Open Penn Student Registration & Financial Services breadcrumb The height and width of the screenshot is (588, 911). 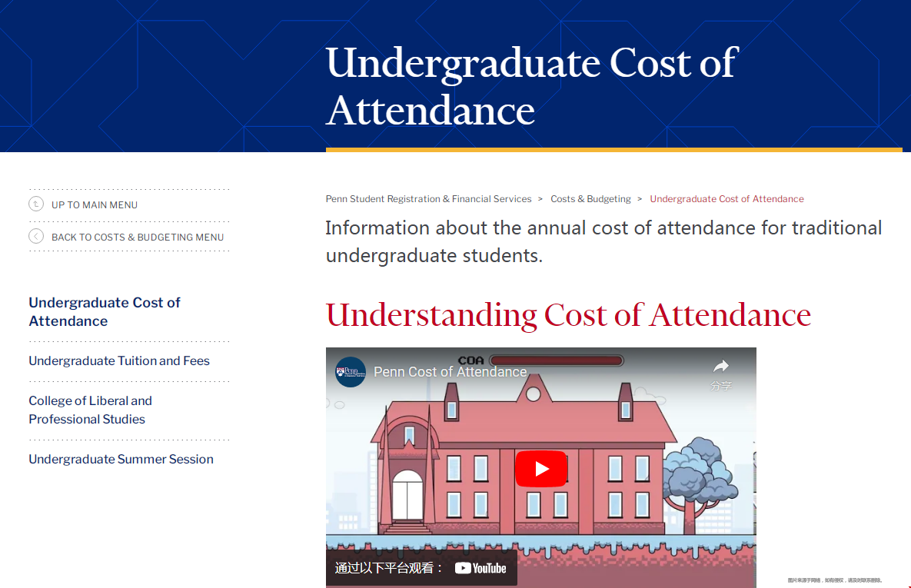point(428,199)
